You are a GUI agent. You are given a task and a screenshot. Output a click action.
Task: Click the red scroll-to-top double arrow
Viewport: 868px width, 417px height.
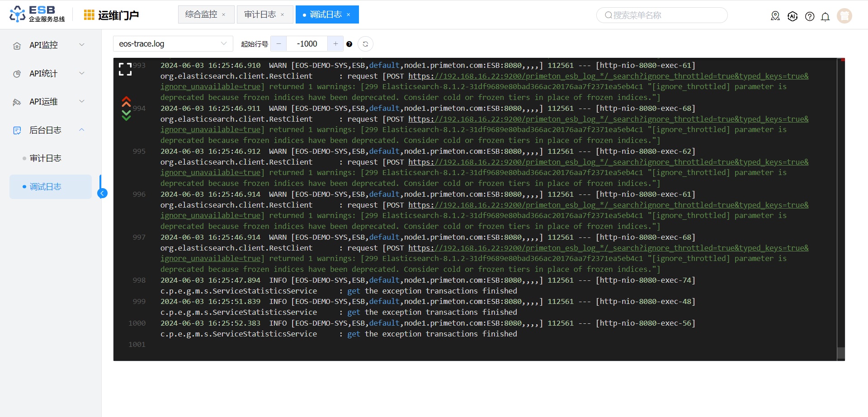point(126,101)
